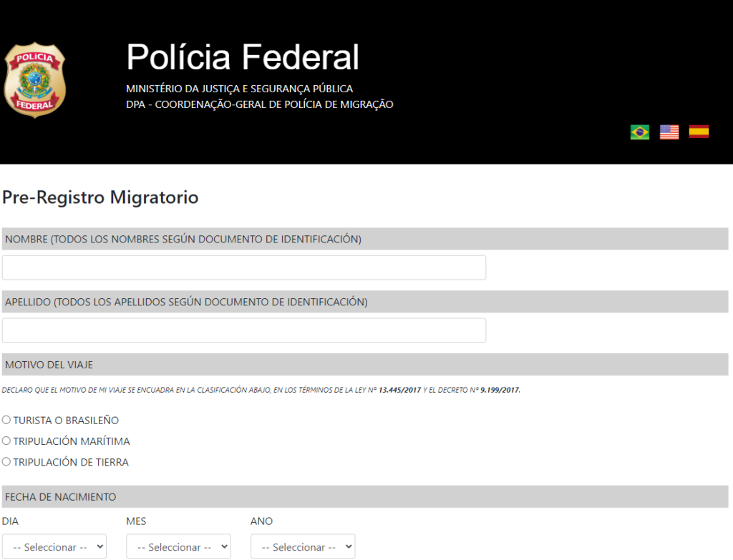This screenshot has width=733, height=560.
Task: Click the decree number 9.199/2017 text
Action: 500,390
